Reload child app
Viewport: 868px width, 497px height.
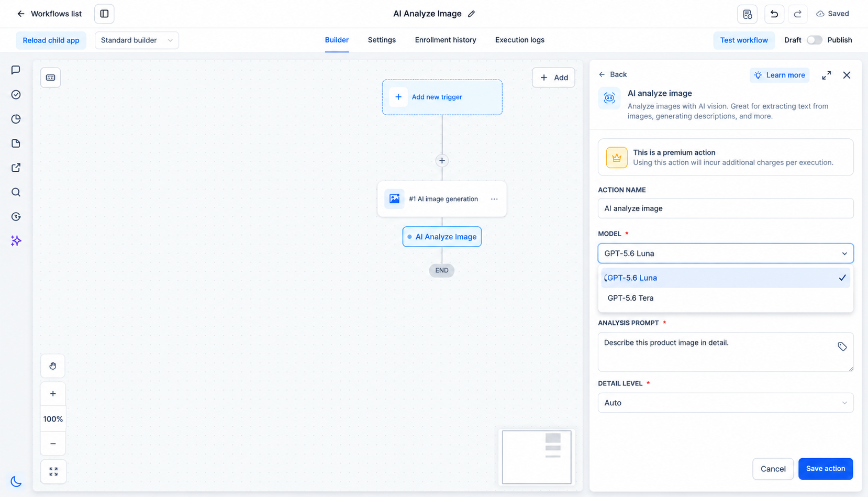point(51,40)
